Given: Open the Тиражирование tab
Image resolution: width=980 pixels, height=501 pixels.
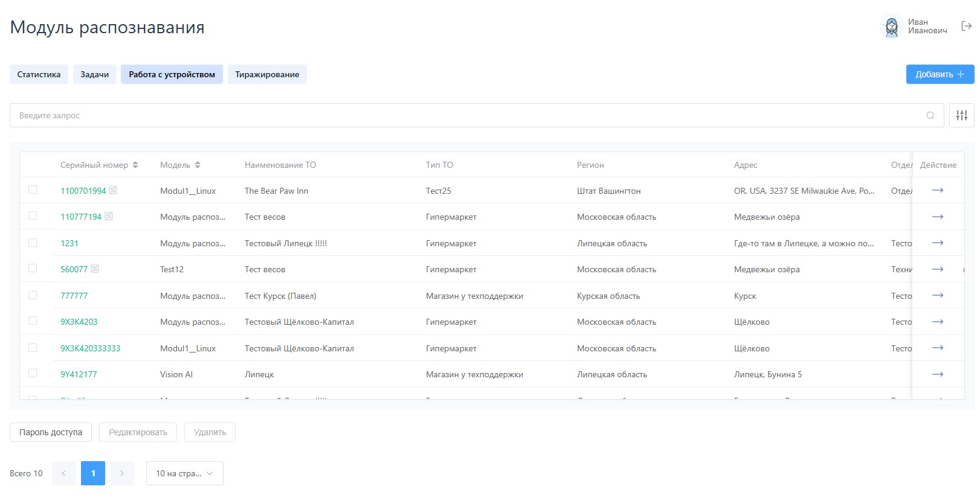Looking at the screenshot, I should pos(267,74).
